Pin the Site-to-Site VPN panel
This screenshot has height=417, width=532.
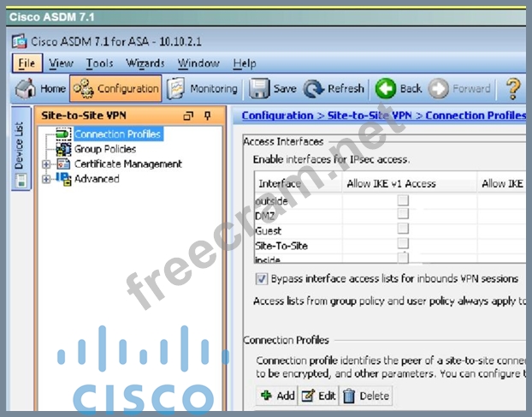pyautogui.click(x=207, y=116)
